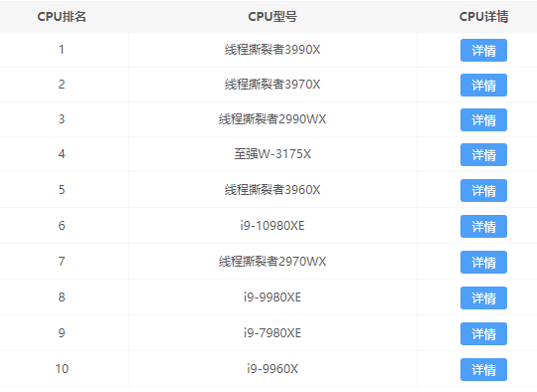Show 详情 for 线程撕裂者2970WX
Screen dimensions: 537x392
pos(483,262)
